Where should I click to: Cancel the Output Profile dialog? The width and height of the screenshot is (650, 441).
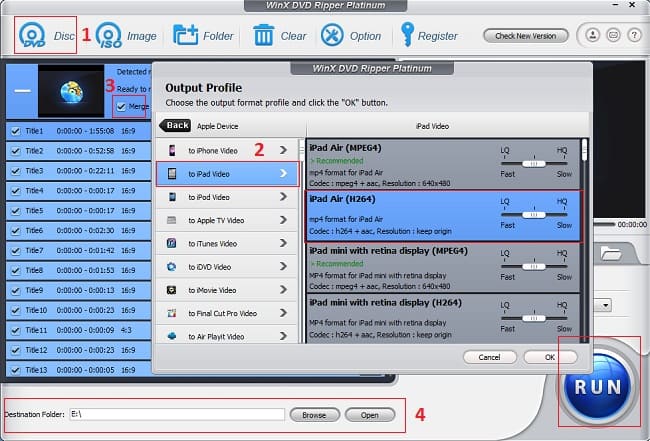[x=490, y=357]
